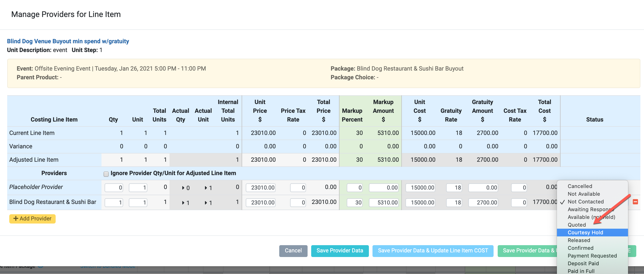Click the Cancel button
Viewport: 644px width, 274px height.
click(x=293, y=251)
